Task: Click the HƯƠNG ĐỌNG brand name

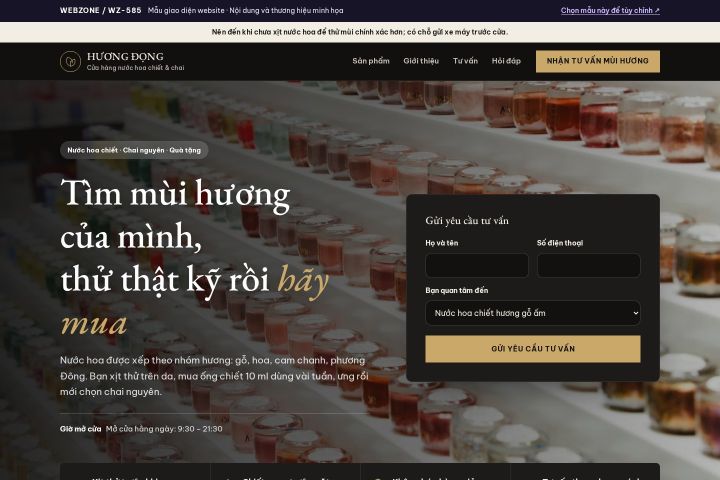Action: coord(125,56)
